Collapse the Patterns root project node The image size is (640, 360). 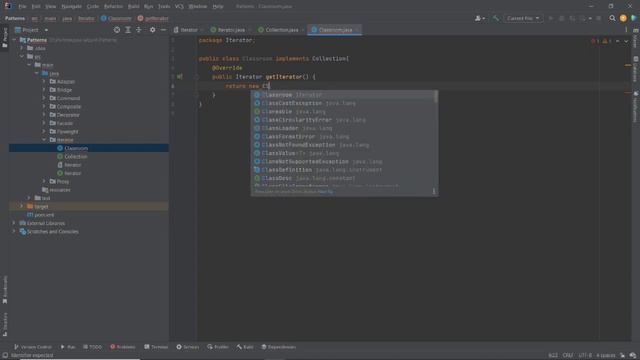(x=14, y=40)
